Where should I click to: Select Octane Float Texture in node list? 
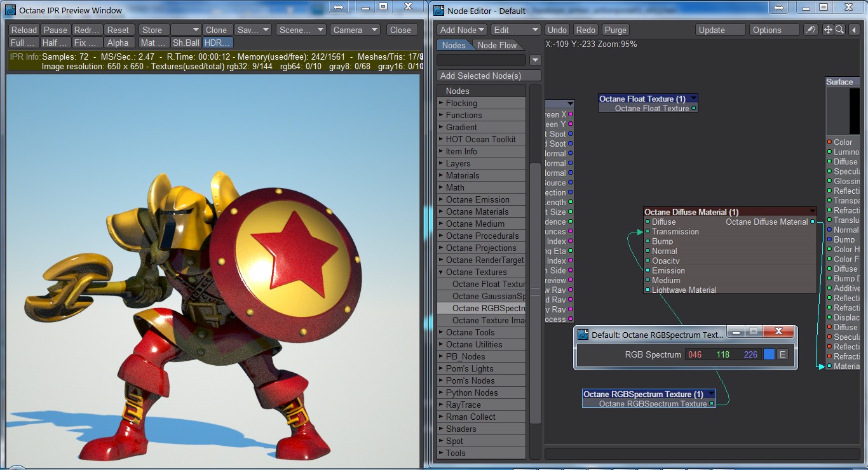tap(482, 284)
